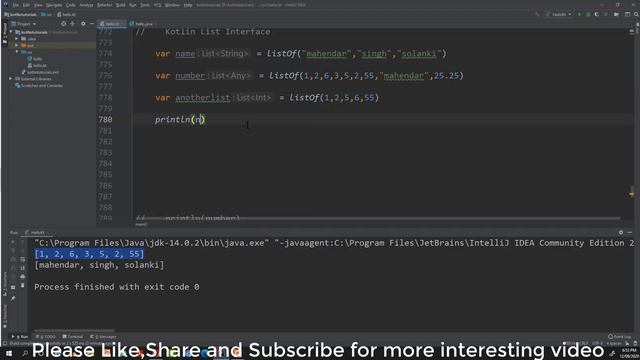The image size is (640, 360).
Task: Click the clear all trash icon in Run console
Action: click(x=22, y=285)
